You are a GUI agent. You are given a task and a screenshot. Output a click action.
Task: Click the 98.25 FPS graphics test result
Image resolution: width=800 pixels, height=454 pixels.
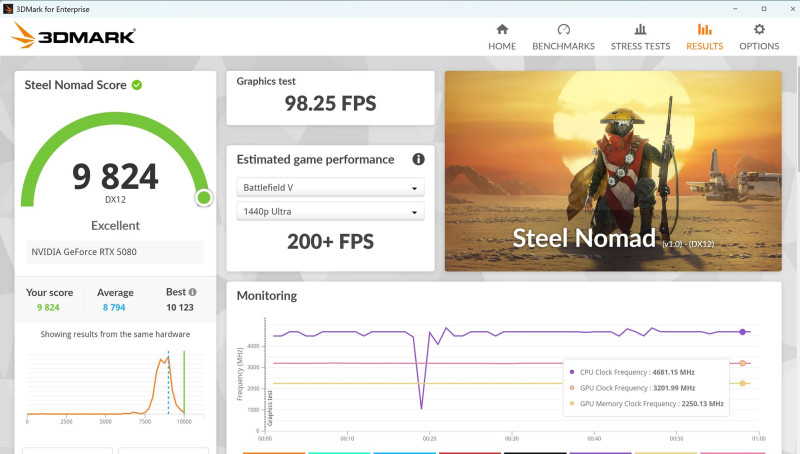(x=330, y=104)
